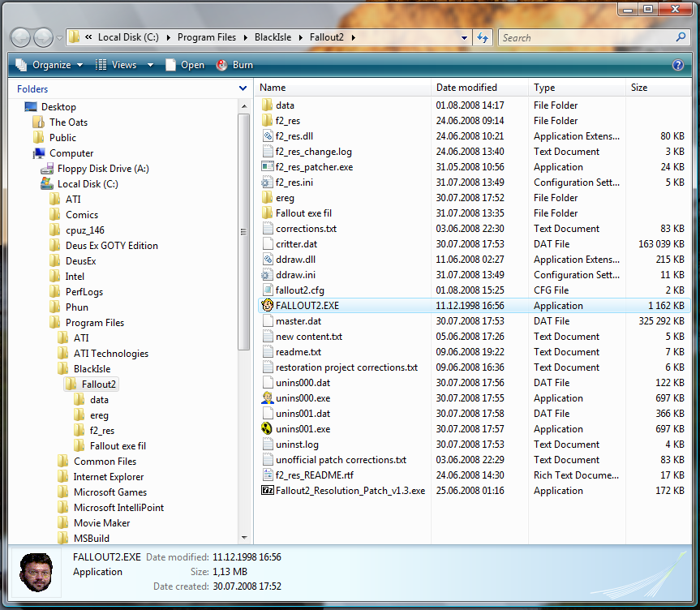Click the folder tree scroll down arrow
This screenshot has height=610, width=700.
(x=244, y=538)
